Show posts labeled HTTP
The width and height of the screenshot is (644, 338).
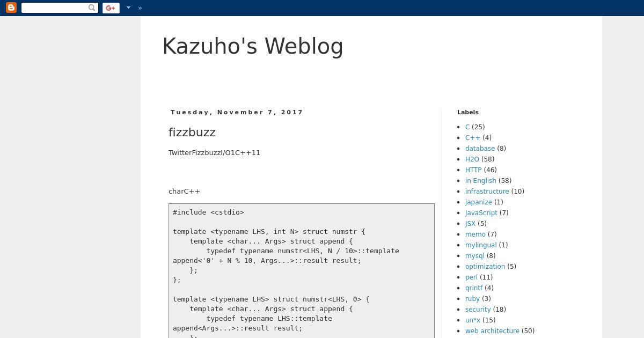473,170
